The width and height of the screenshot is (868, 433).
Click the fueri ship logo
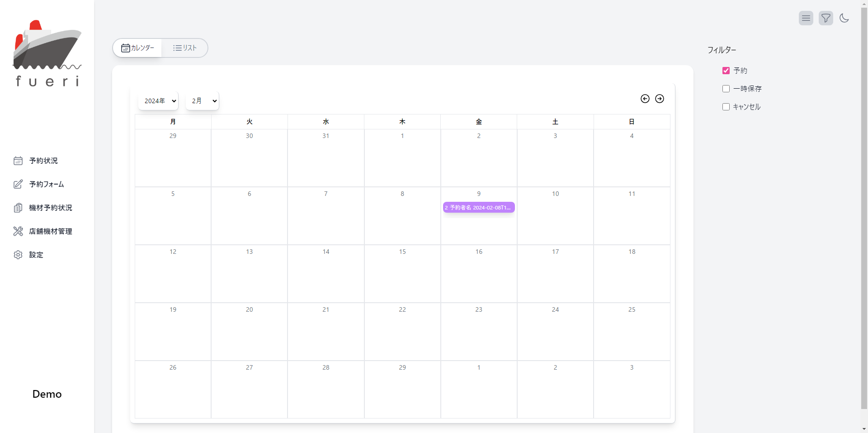[x=47, y=53]
